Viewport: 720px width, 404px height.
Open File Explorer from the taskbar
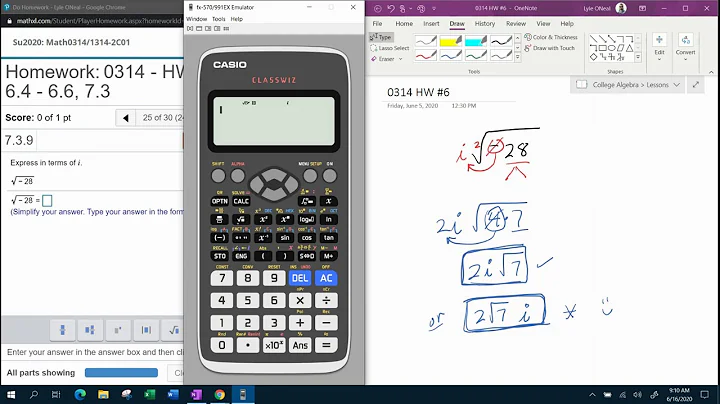(103, 394)
